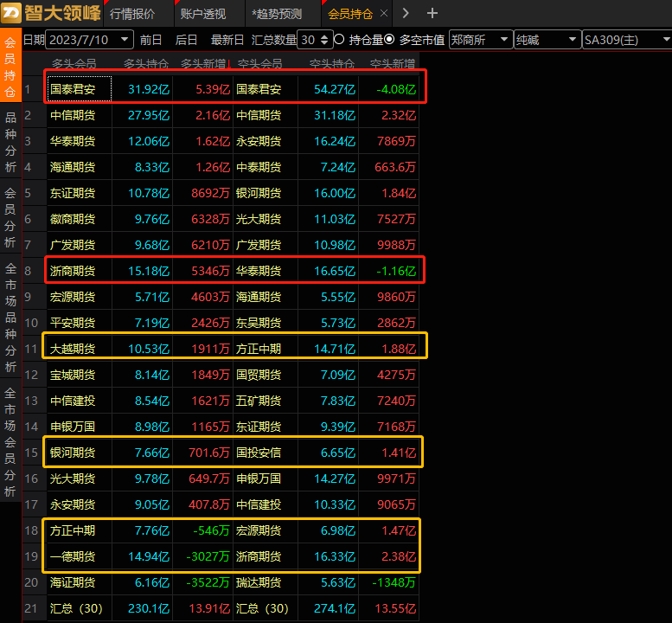Viewport: 672px width, 623px height.
Task: Select 一德期货 in row 19
Action: [x=80, y=556]
